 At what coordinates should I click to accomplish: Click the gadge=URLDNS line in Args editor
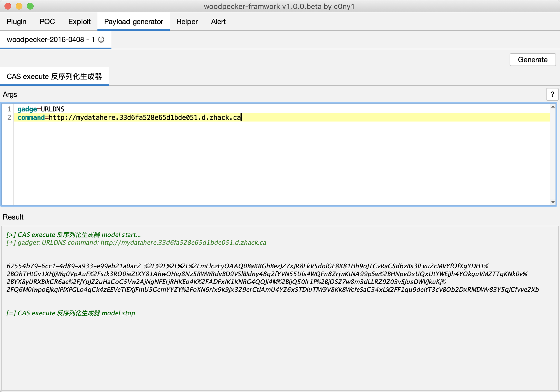(x=41, y=109)
